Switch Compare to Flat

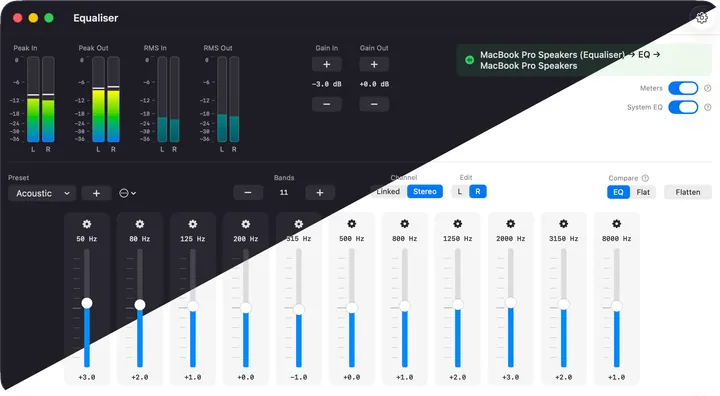[x=643, y=192]
